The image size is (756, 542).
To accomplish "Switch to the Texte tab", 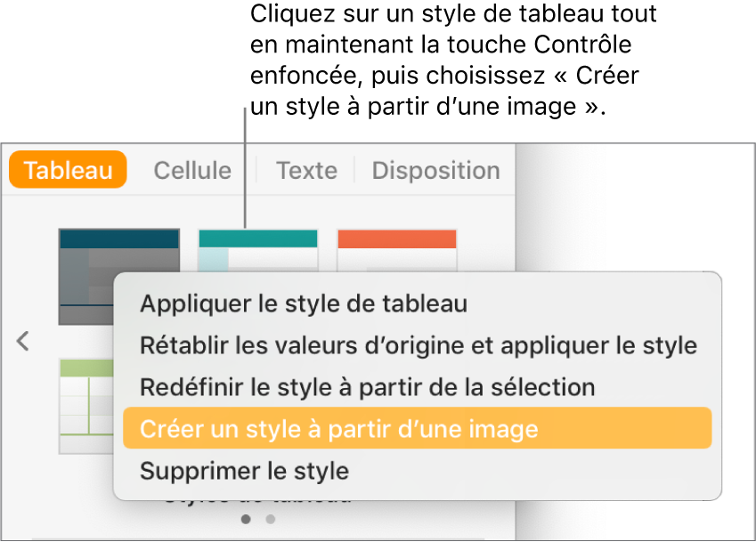I will tap(306, 170).
